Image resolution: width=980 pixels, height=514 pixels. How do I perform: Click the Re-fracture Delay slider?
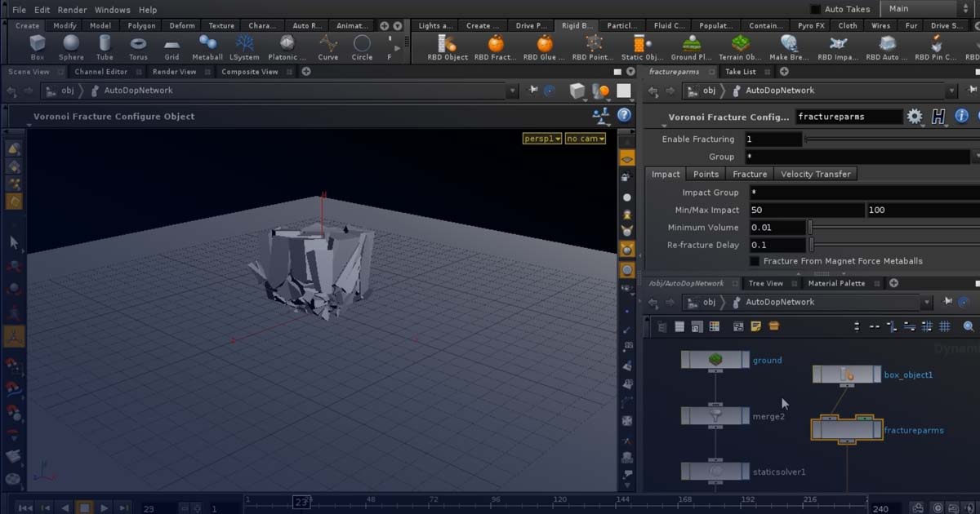[810, 244]
